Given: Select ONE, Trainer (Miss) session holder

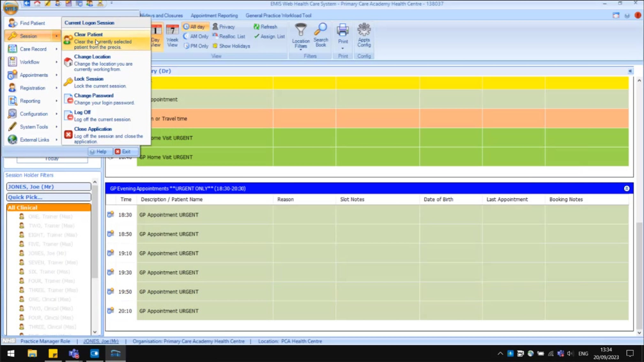Looking at the screenshot, I should [50, 216].
